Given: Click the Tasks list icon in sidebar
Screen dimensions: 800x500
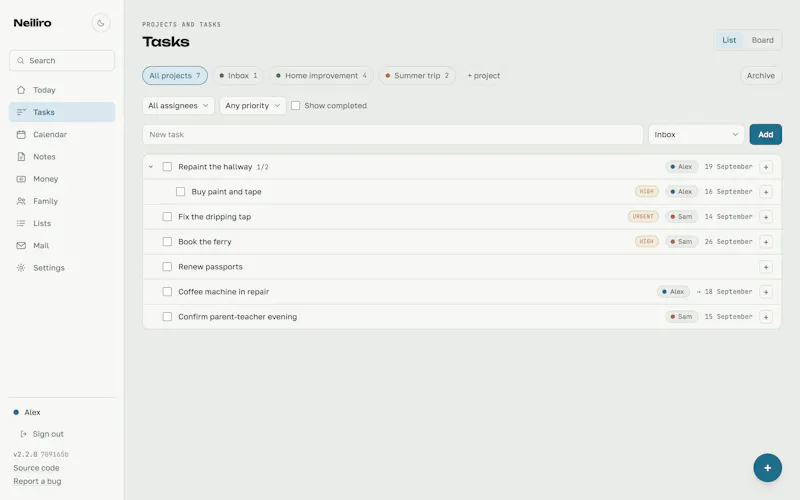Looking at the screenshot, I should pyautogui.click(x=21, y=112).
